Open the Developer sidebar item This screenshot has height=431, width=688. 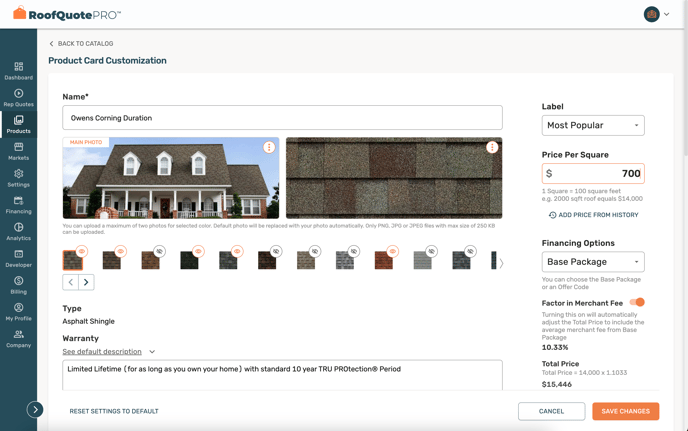(18, 258)
